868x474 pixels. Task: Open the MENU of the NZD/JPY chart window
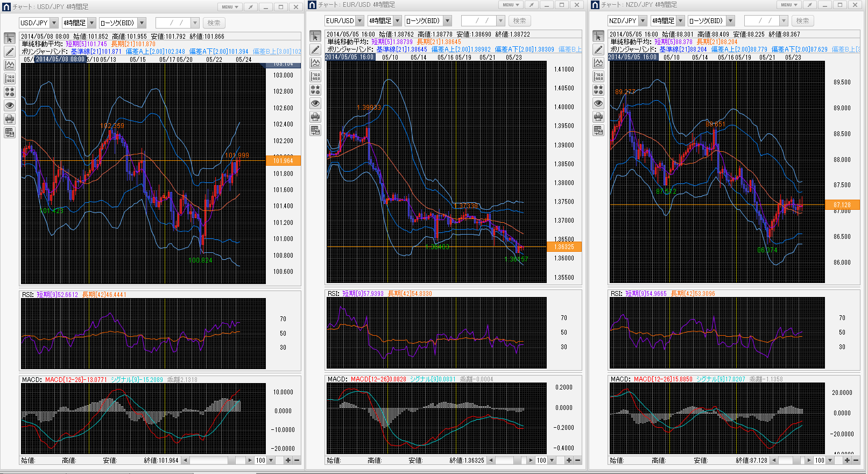(789, 5)
